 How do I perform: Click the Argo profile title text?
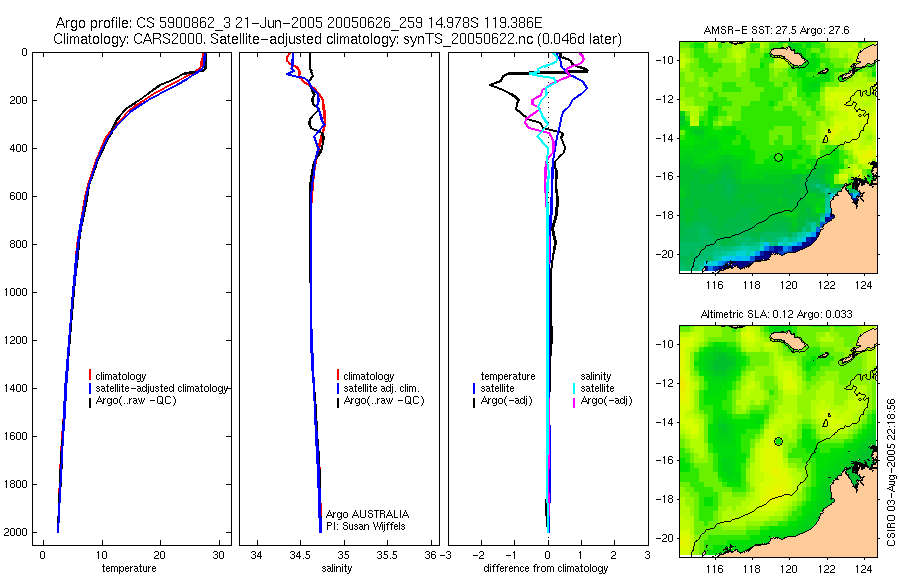298,23
